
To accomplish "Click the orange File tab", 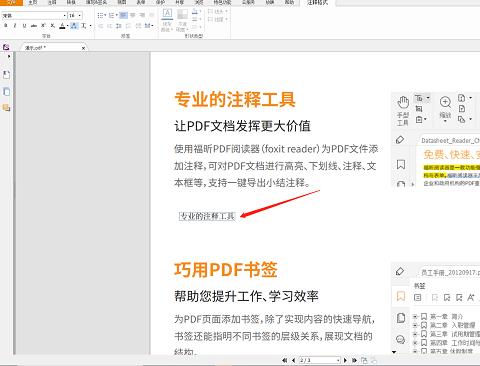I will pyautogui.click(x=11, y=2).
